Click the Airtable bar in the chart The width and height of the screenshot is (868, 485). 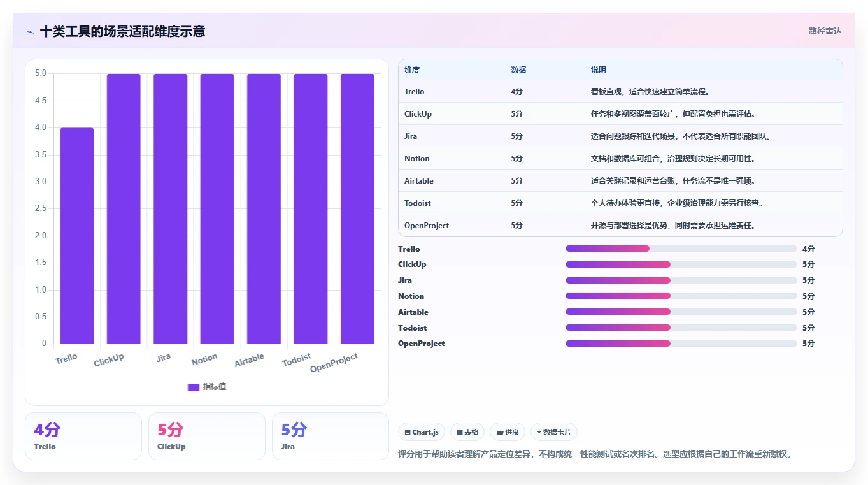(264, 209)
